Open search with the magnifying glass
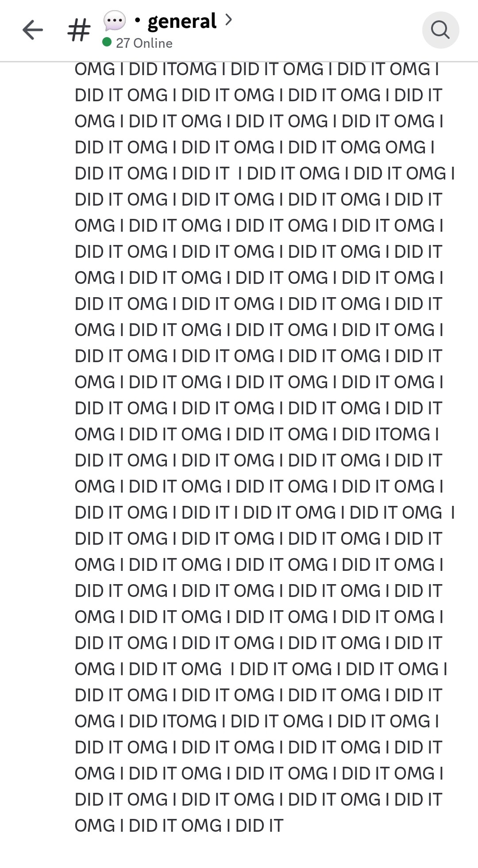 440,30
